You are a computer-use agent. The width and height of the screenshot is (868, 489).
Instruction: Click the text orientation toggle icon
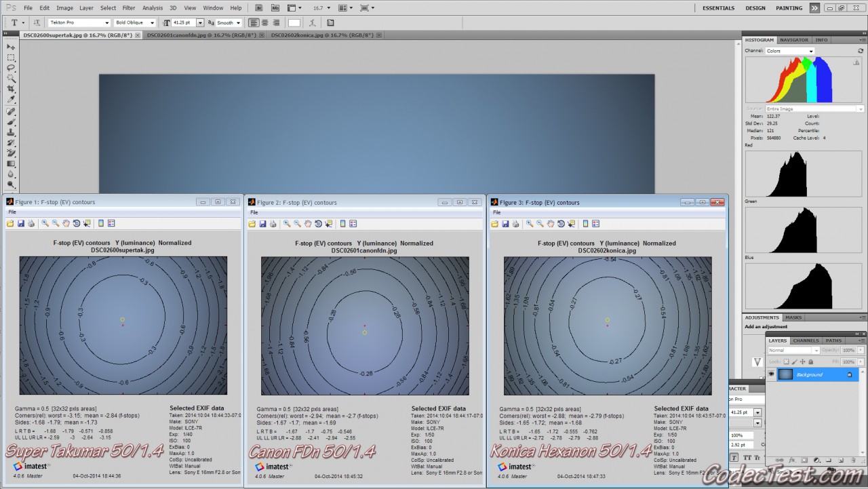pyautogui.click(x=37, y=22)
